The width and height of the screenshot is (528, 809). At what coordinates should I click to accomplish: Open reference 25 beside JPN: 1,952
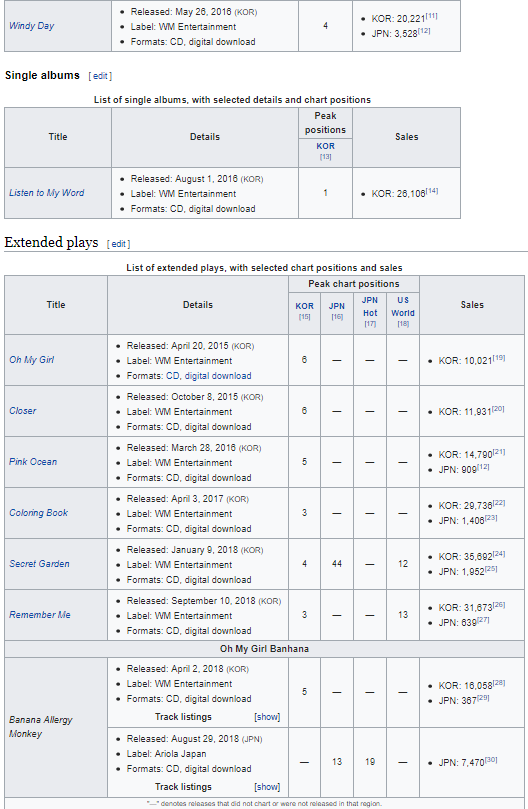(491, 569)
